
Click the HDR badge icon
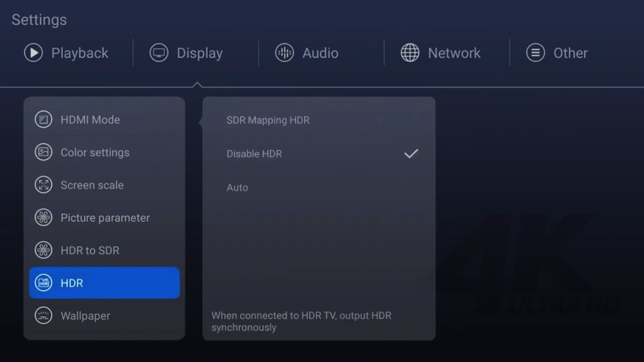[x=43, y=283]
